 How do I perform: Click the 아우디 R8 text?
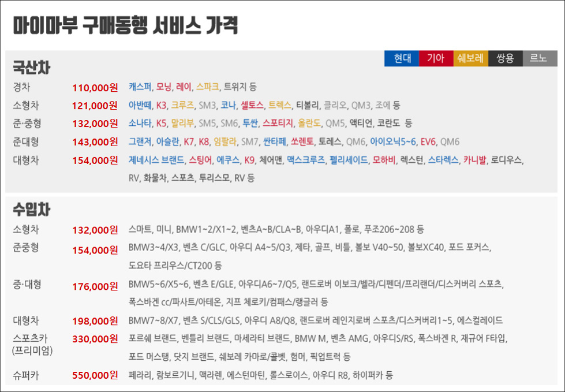(330, 375)
